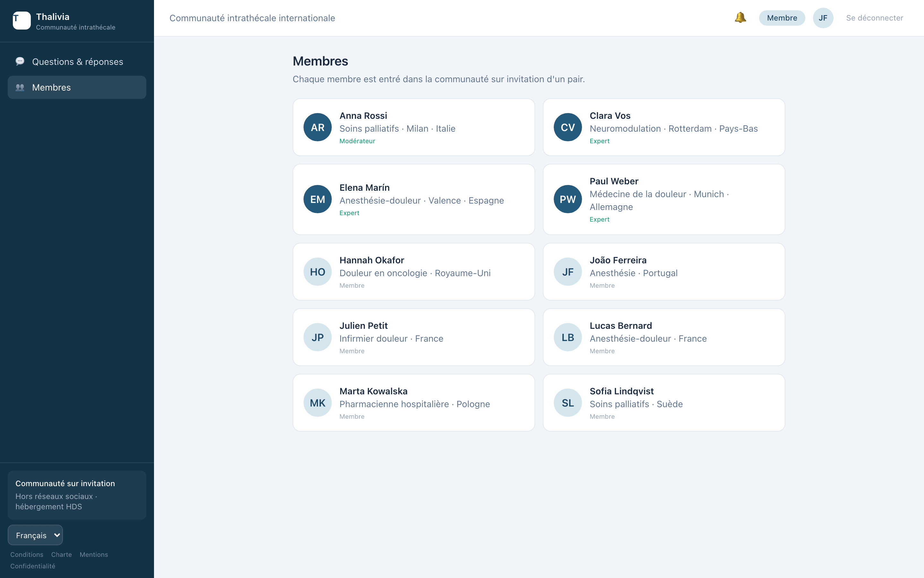924x578 pixels.
Task: Click the speech bubble icon beside Questions & réponses
Action: point(20,62)
